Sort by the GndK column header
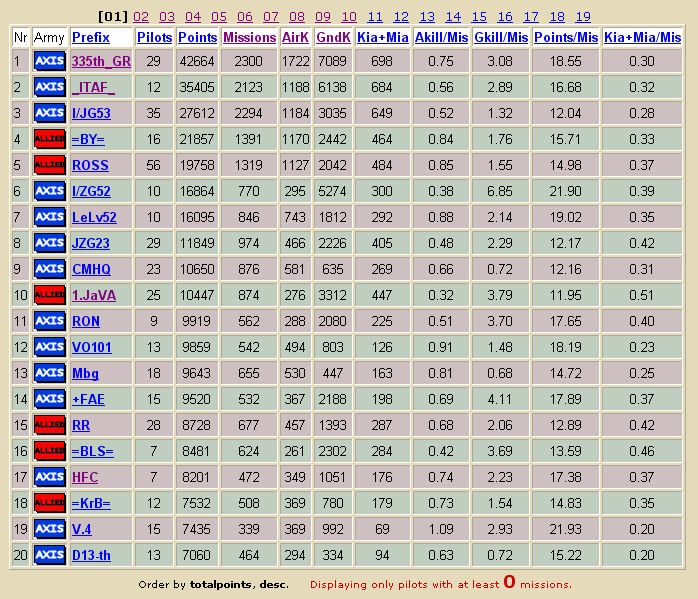The width and height of the screenshot is (698, 599). coord(333,37)
